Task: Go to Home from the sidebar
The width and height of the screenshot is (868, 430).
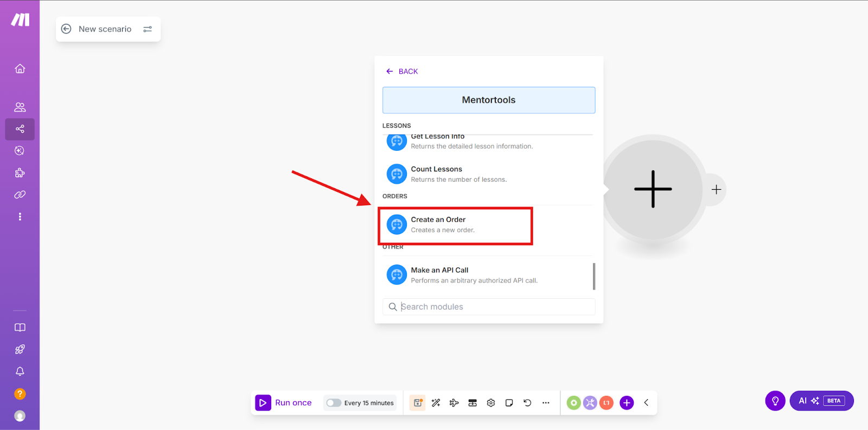Action: (x=20, y=69)
